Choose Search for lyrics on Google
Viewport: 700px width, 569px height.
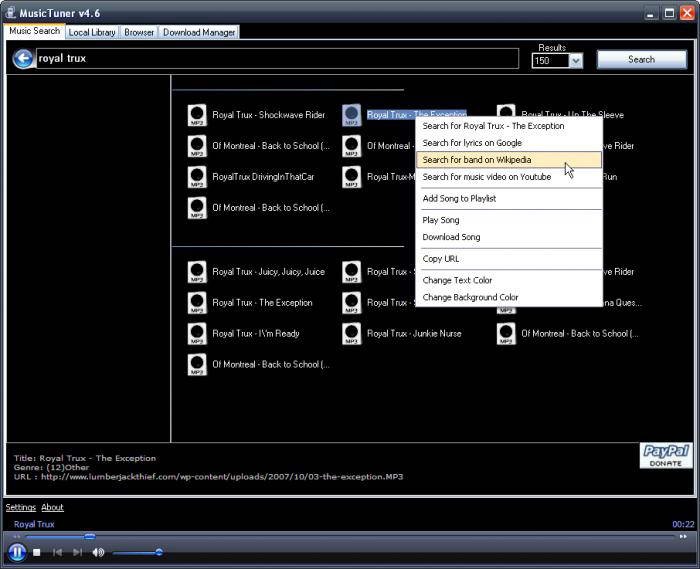pos(509,143)
